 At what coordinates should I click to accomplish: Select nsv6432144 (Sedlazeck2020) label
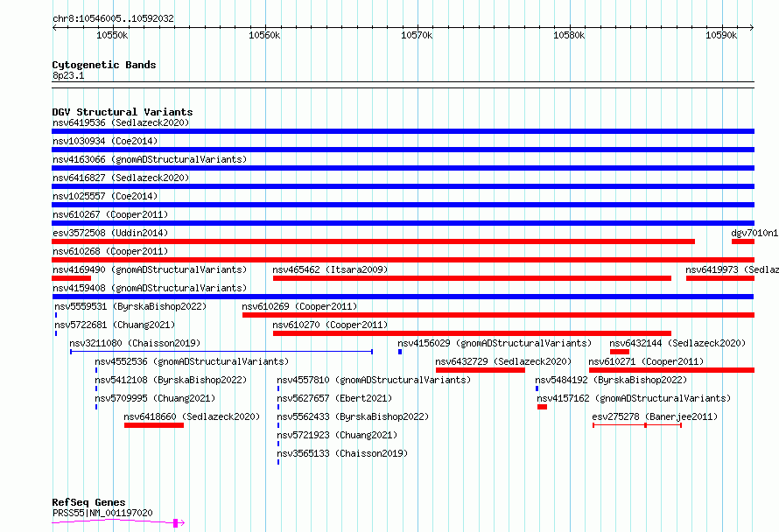coord(677,343)
